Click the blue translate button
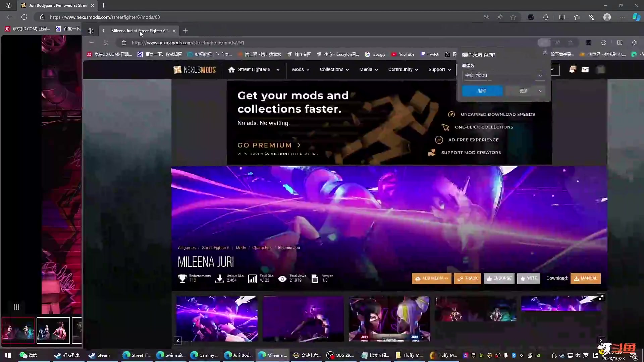The width and height of the screenshot is (644, 362). 482,91
